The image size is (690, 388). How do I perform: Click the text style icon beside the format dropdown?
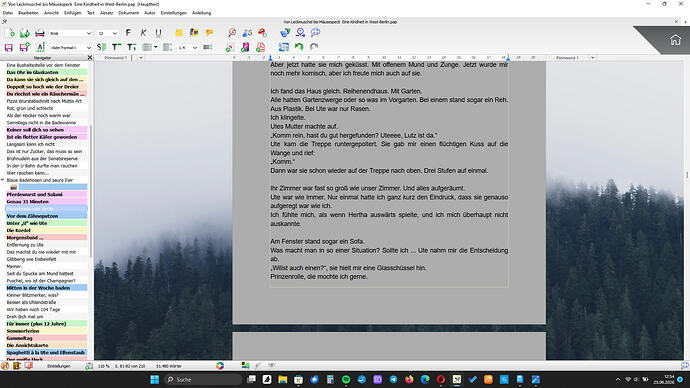[x=40, y=47]
